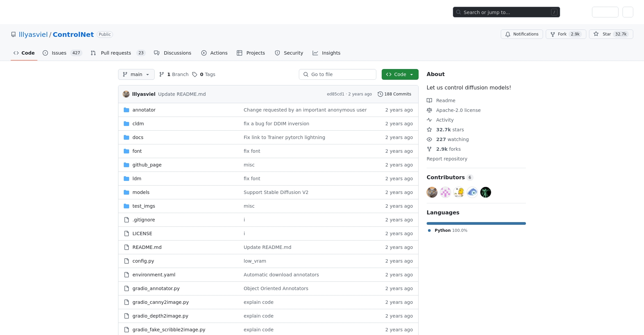The width and height of the screenshot is (644, 335).
Task: Switch to the Code tab
Action: coord(24,53)
